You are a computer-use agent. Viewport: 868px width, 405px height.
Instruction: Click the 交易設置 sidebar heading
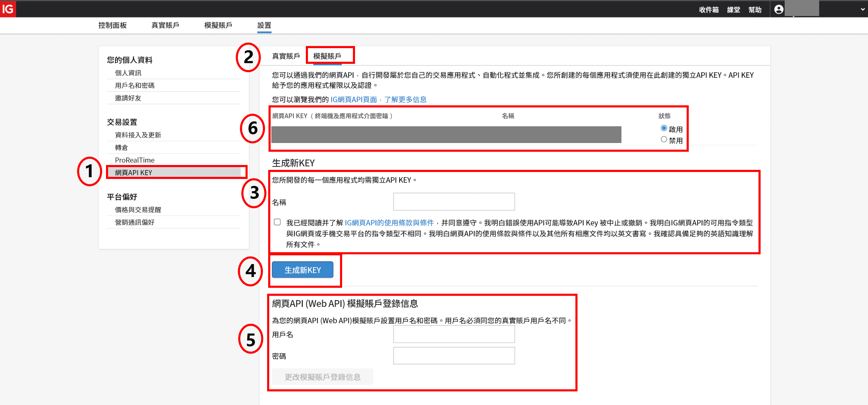pyautogui.click(x=122, y=122)
